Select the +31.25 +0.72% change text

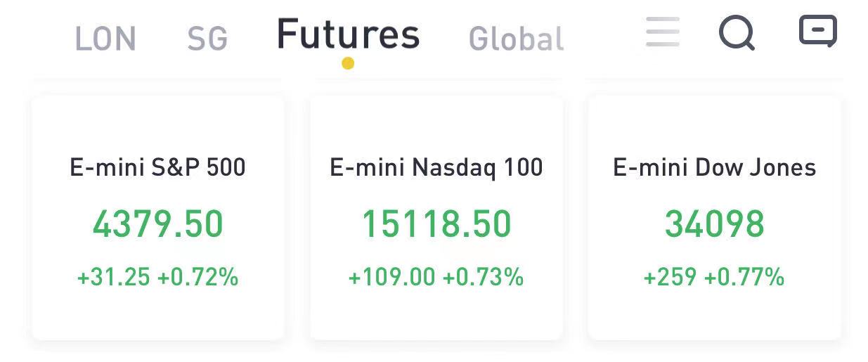(x=158, y=277)
